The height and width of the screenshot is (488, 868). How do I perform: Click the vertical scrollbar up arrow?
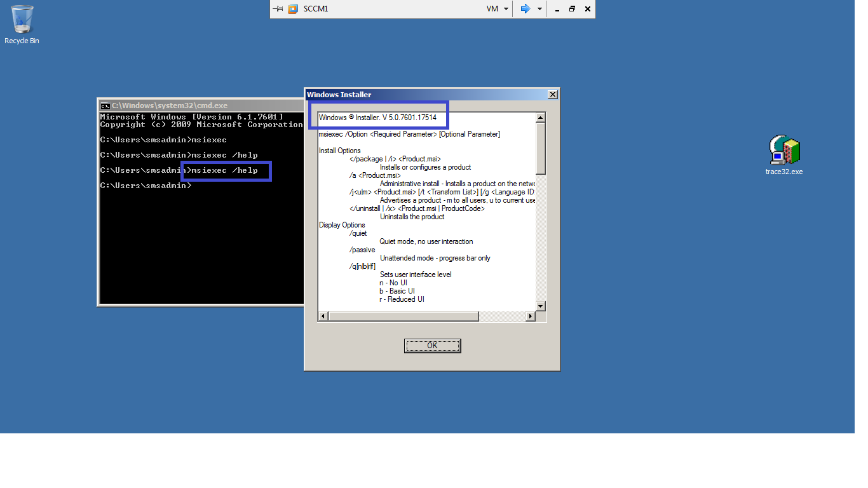point(541,118)
